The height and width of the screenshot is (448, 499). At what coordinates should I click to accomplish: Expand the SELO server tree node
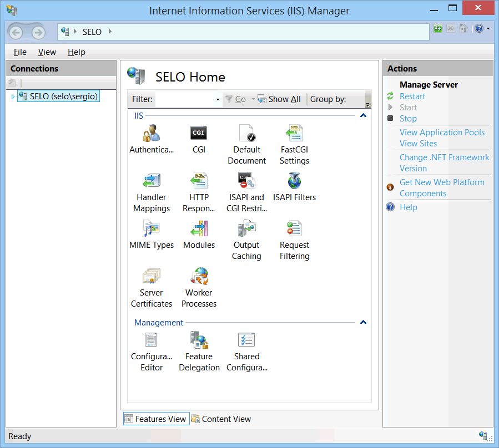[12, 96]
